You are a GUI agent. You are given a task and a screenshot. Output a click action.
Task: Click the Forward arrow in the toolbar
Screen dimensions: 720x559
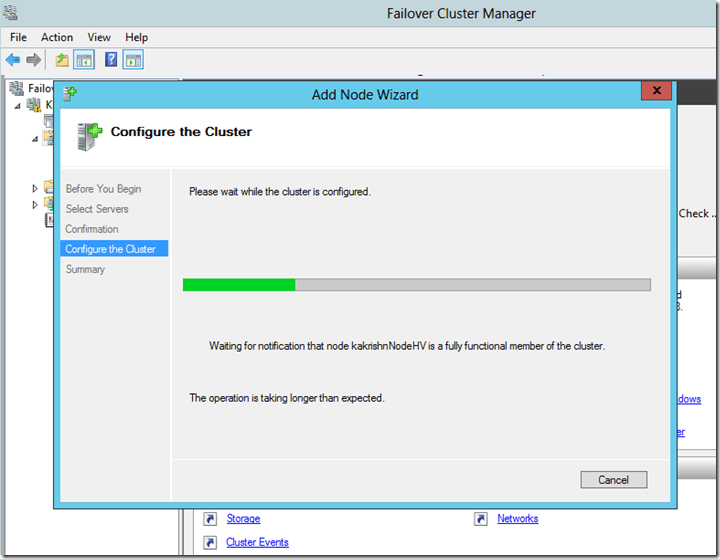(33, 60)
